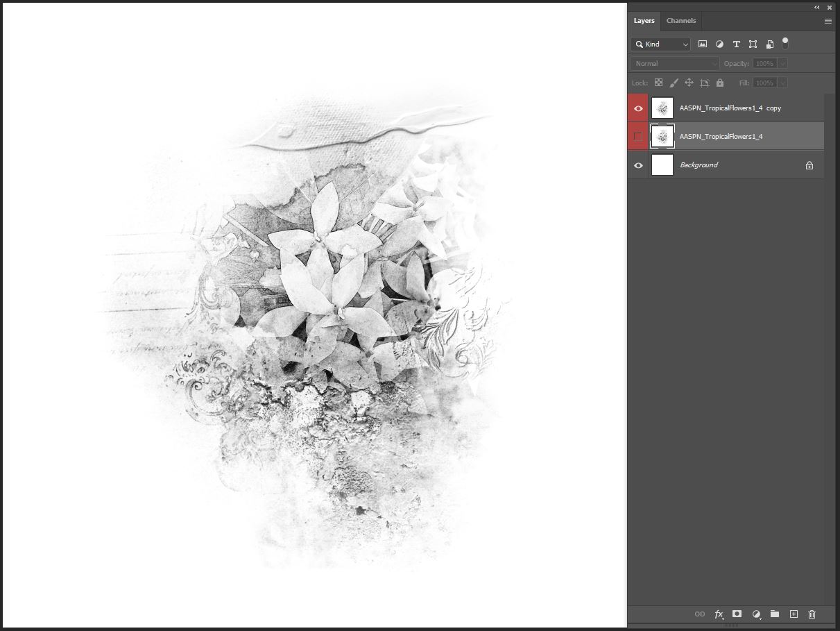Image resolution: width=840 pixels, height=631 pixels.
Task: Filter layers by text using the Type icon
Action: pyautogui.click(x=737, y=44)
